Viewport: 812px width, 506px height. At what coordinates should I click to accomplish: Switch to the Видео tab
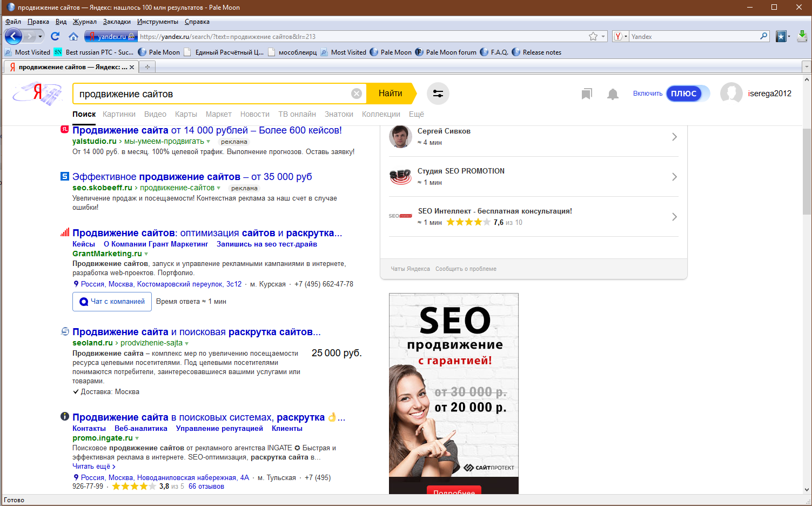tap(155, 114)
